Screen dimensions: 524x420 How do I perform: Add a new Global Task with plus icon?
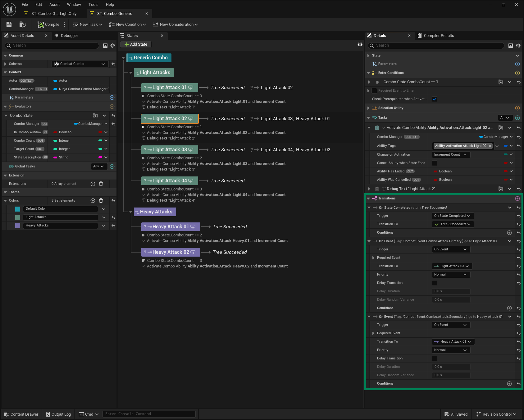click(x=112, y=167)
